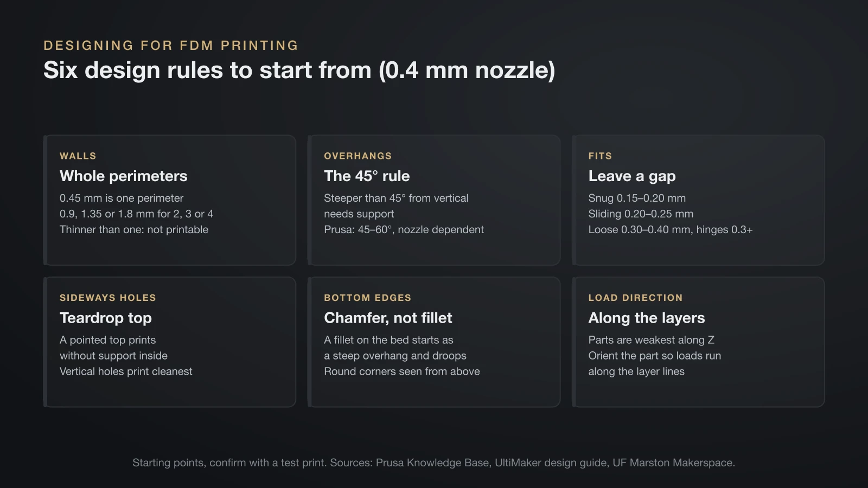Click the sources footnote at the bottom
Screen dimensions: 868x488
[434, 463]
